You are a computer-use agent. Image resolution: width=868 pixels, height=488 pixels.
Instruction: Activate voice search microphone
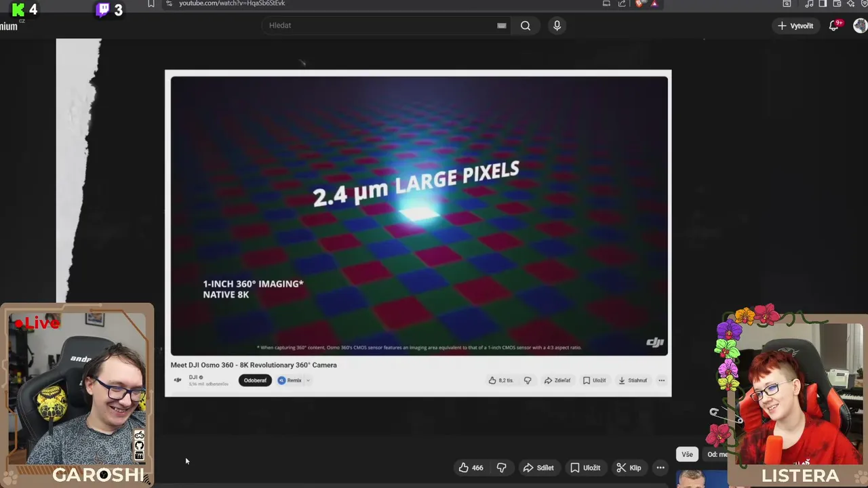[557, 26]
